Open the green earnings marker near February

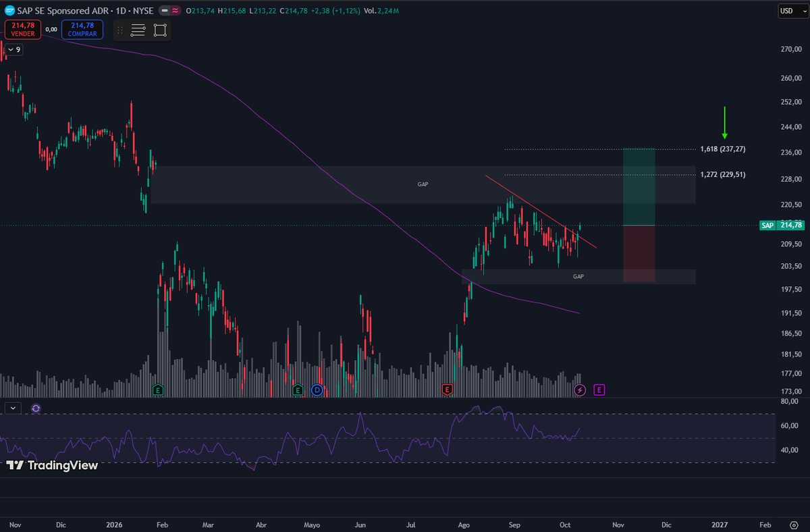(x=158, y=390)
